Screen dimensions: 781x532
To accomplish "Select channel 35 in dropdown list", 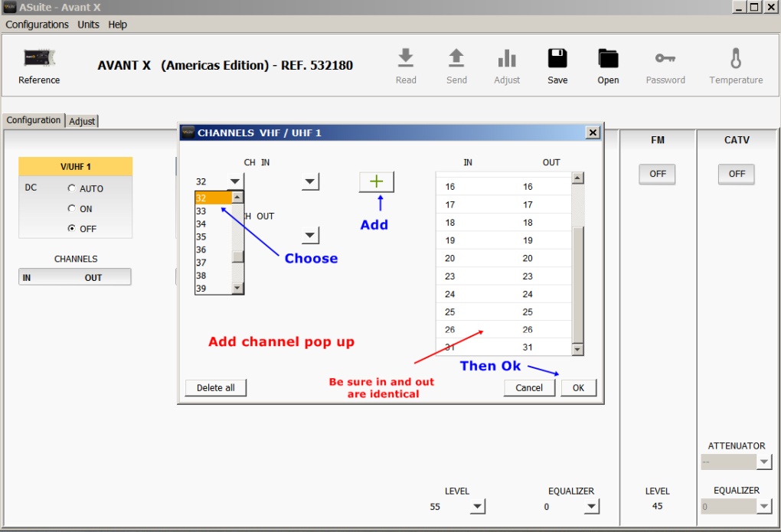I will coord(201,237).
